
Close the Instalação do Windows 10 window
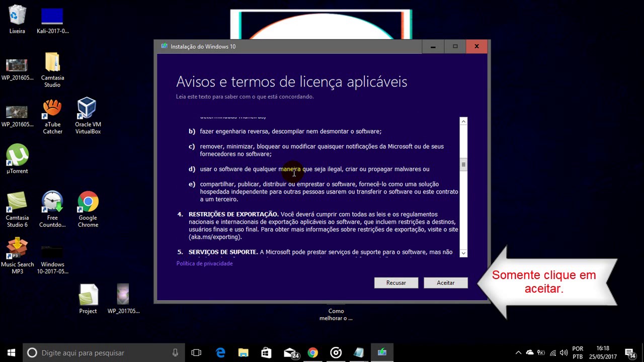tap(476, 46)
